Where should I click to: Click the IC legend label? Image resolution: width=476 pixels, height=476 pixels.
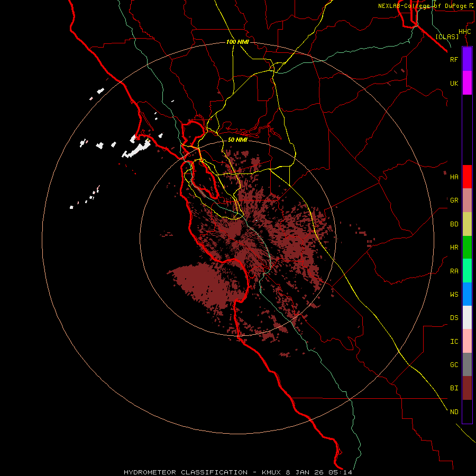coord(454,341)
